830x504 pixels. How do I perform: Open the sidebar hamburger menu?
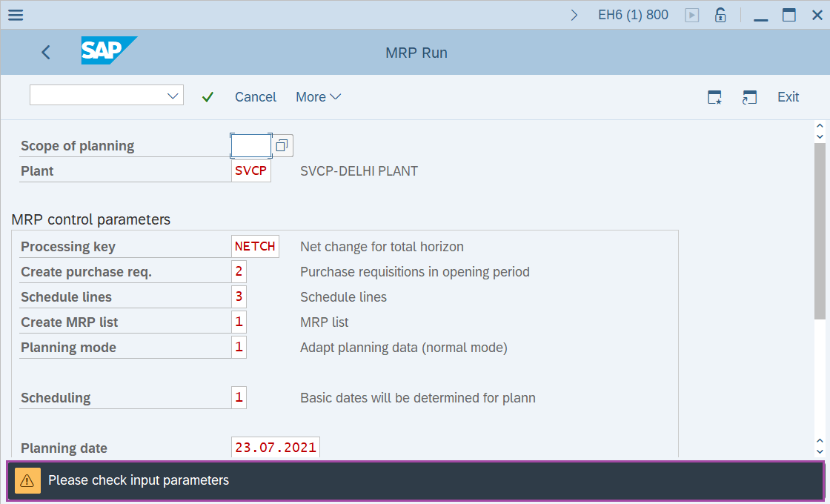tap(16, 15)
